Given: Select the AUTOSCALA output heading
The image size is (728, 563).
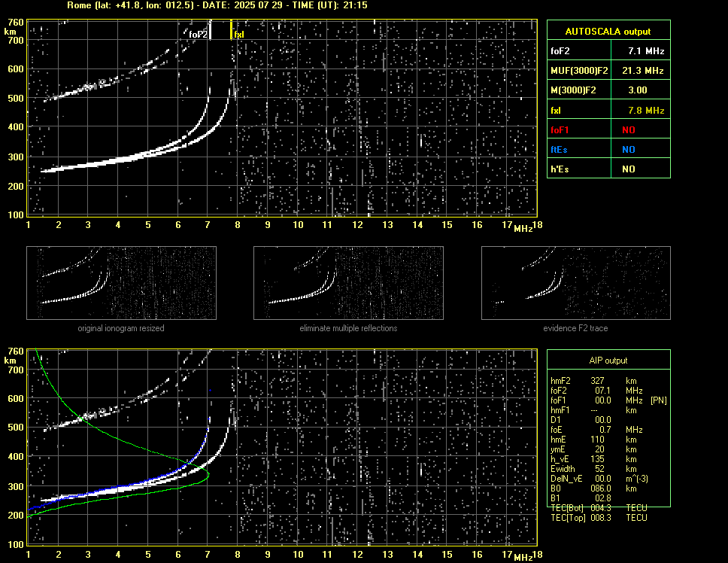Looking at the screenshot, I should pos(608,32).
